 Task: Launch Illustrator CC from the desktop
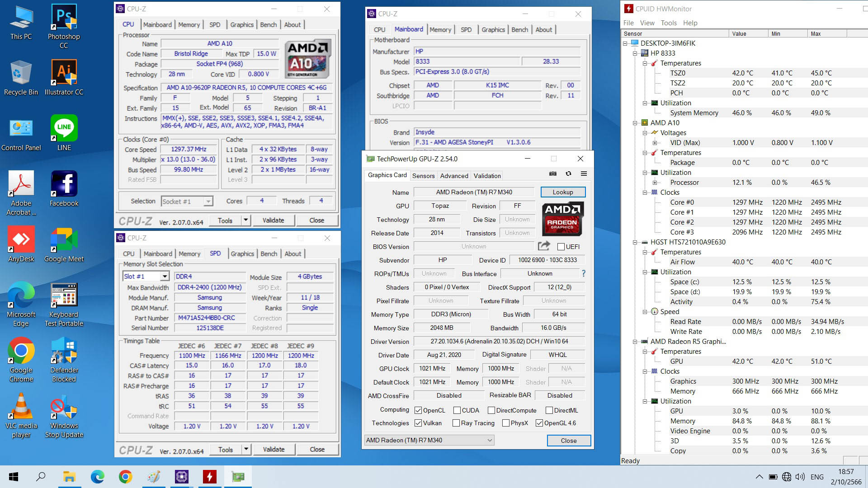coord(64,78)
